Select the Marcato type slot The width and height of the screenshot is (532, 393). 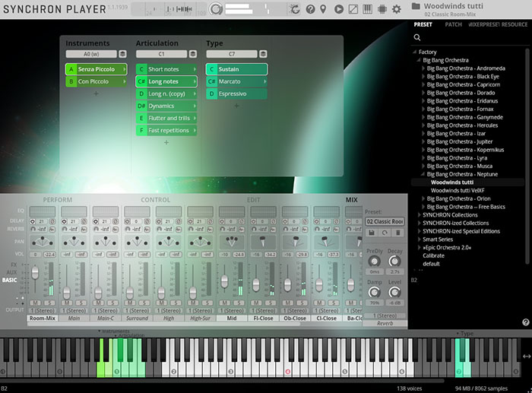[x=236, y=81]
